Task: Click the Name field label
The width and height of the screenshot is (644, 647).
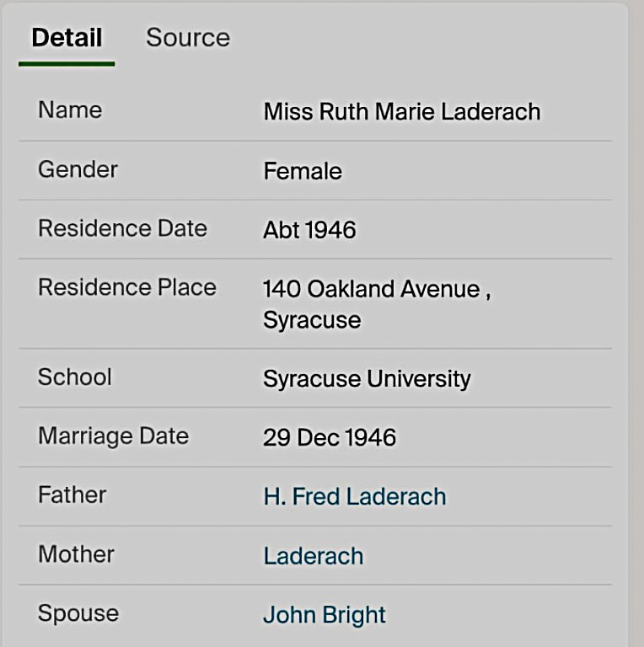Action: [70, 110]
